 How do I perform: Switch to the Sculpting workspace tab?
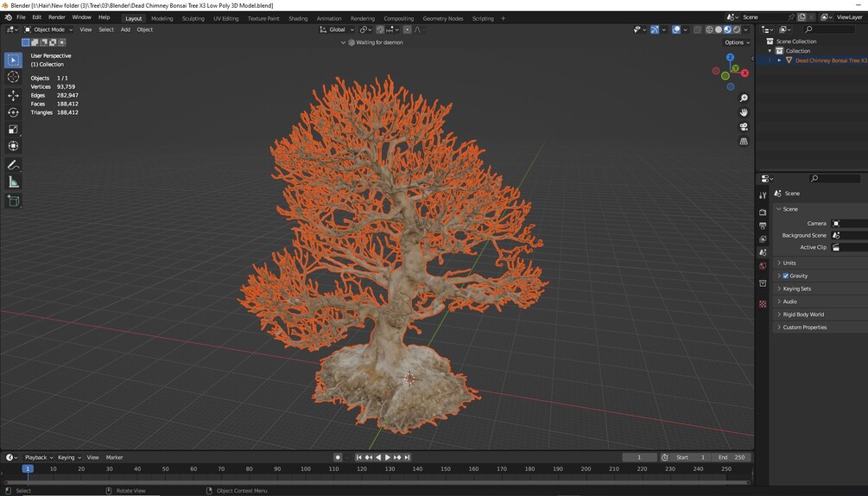point(193,18)
